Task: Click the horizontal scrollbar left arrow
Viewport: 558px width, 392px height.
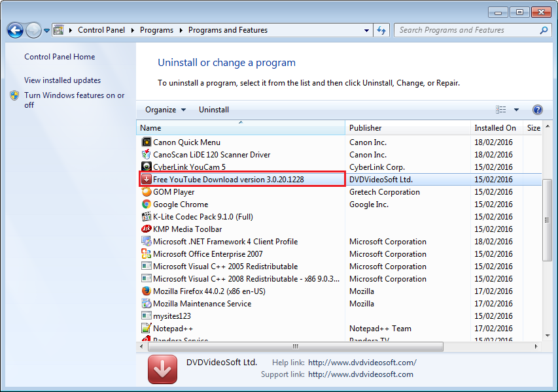Action: (142, 346)
